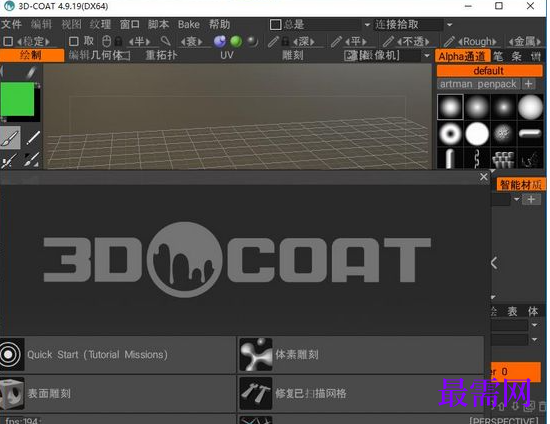Click the voxel sculpt blob icon
550x424 pixels.
click(x=256, y=355)
